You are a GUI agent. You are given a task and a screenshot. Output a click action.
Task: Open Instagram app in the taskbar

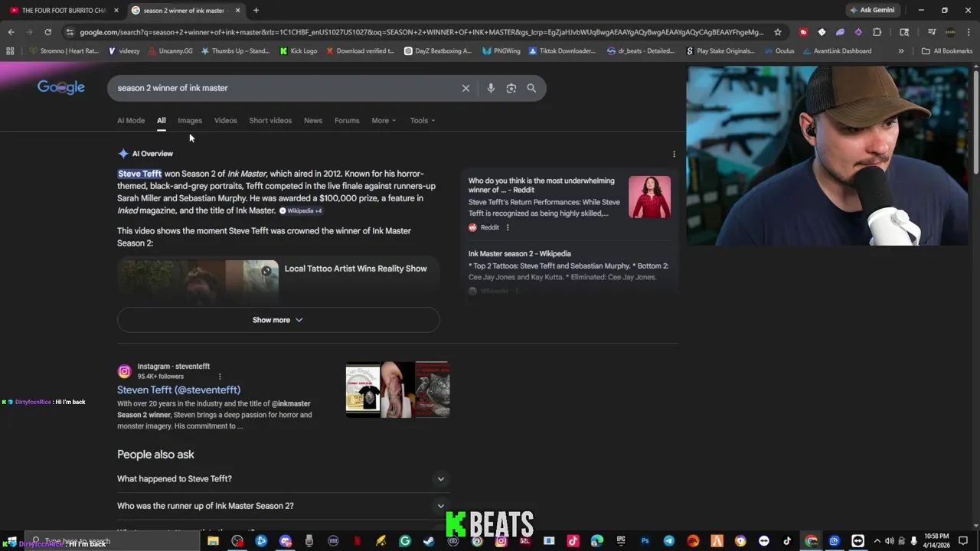[501, 541]
